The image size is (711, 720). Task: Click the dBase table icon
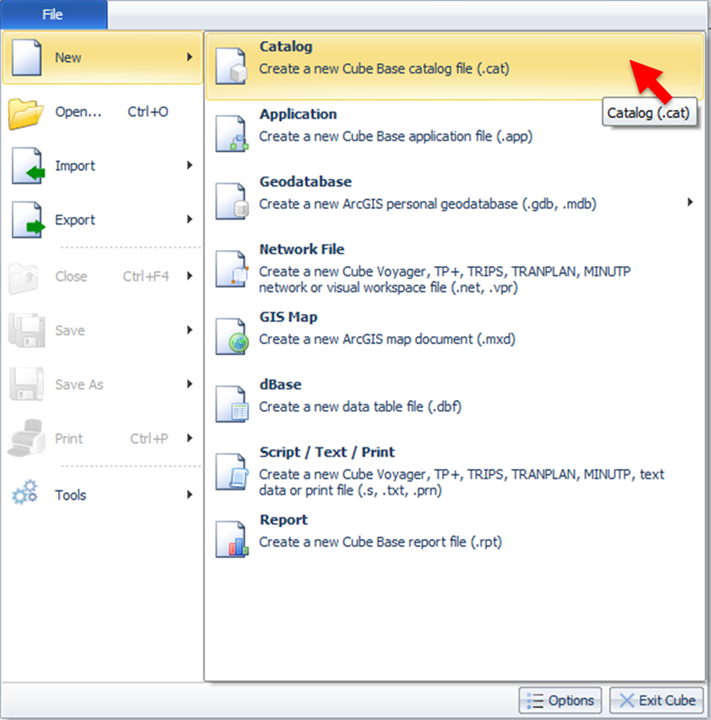point(231,404)
